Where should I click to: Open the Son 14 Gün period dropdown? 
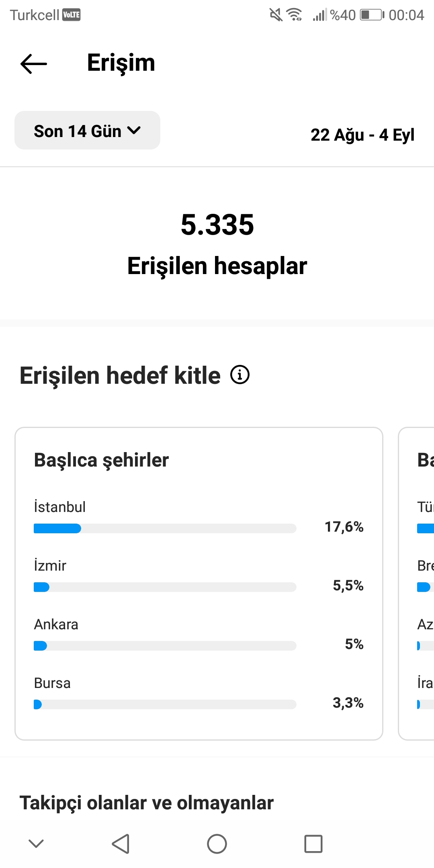point(87,130)
